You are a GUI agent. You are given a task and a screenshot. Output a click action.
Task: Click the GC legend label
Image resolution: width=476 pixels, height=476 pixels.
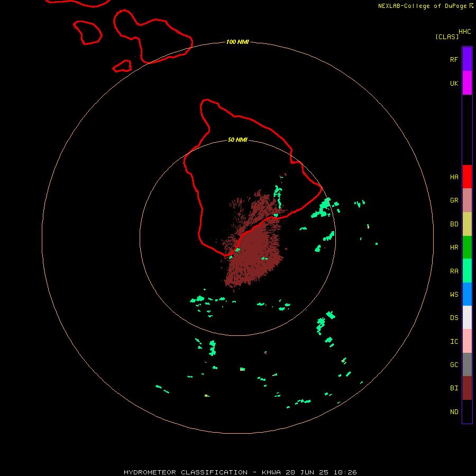tap(454, 364)
